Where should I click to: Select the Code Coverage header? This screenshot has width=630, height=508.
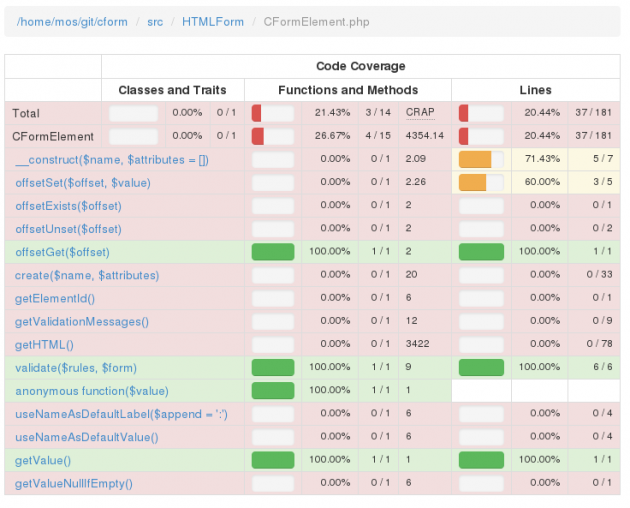pos(361,66)
